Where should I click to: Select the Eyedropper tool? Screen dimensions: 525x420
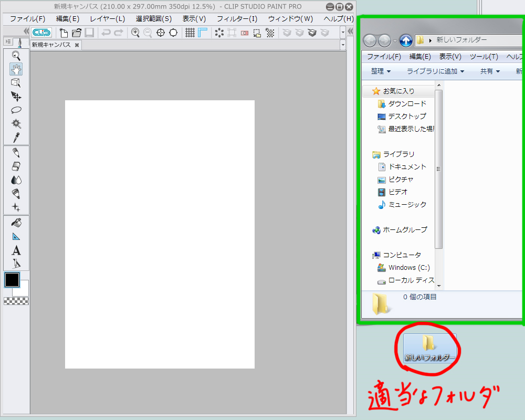(x=16, y=138)
